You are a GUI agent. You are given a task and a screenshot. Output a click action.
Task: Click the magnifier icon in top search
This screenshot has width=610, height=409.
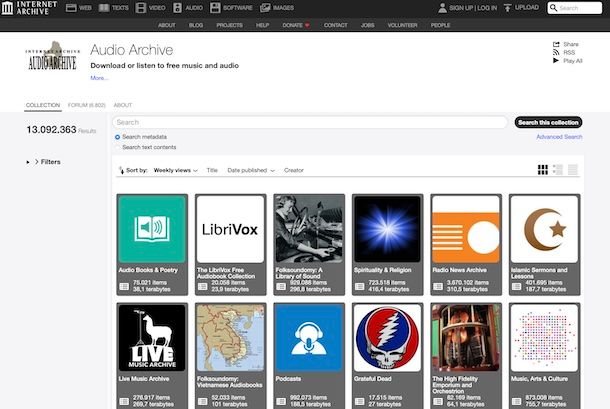[554, 8]
